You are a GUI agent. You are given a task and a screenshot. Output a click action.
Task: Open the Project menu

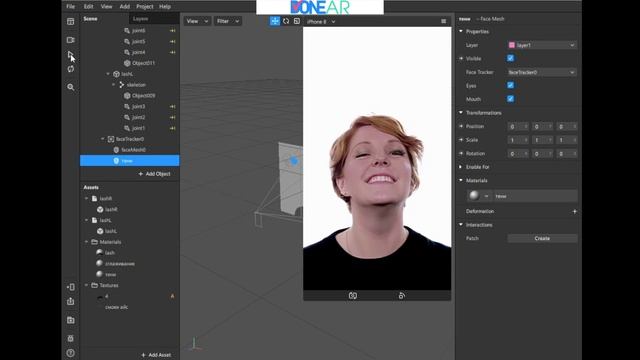tap(145, 7)
